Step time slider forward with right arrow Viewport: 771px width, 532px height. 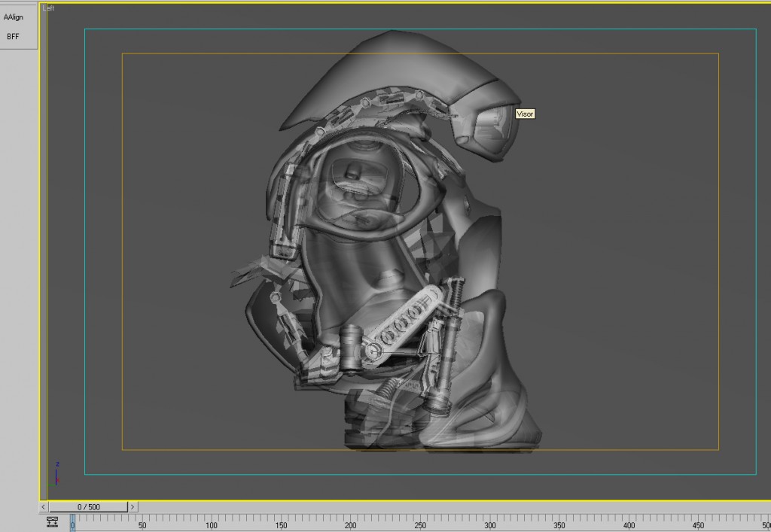133,507
